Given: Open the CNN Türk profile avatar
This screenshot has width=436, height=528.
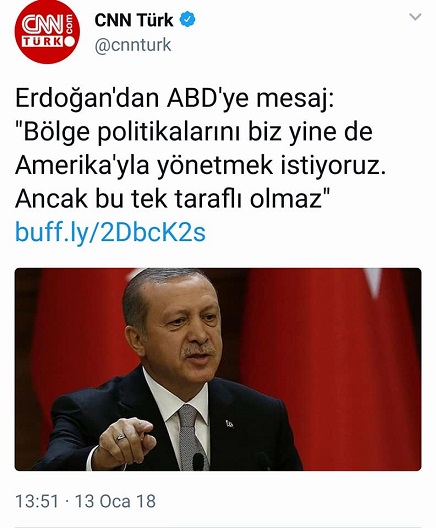Looking at the screenshot, I should 47,31.
